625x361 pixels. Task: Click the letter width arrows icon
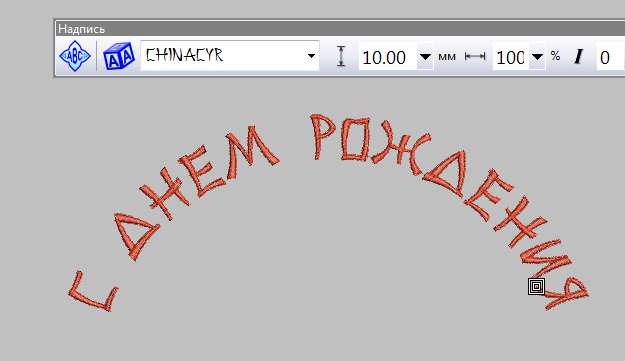(475, 57)
